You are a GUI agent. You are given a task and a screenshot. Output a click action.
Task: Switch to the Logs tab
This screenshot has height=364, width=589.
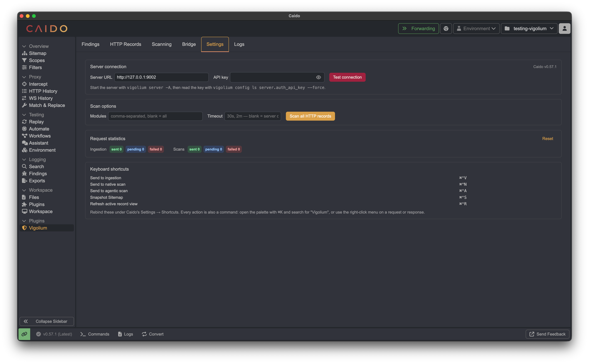(239, 44)
